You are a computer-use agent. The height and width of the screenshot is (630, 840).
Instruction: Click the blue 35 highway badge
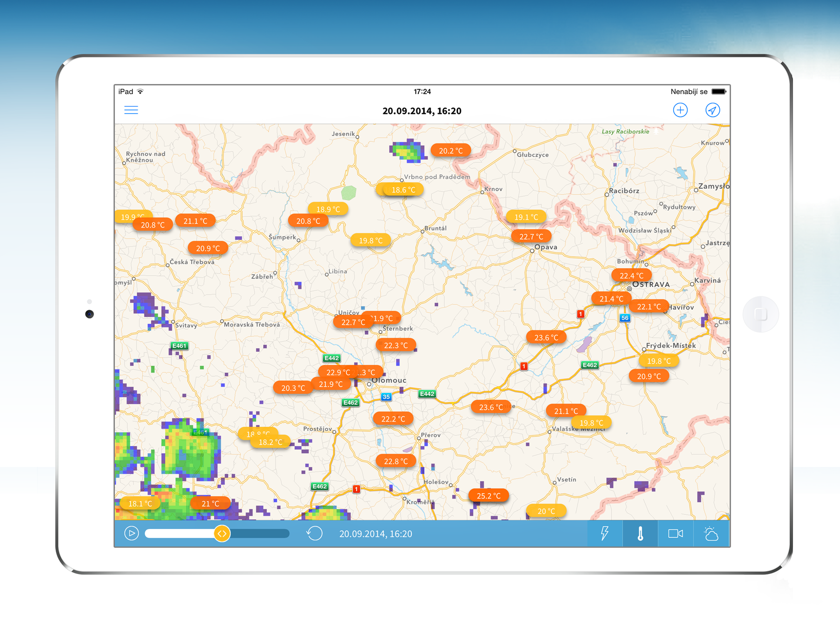click(386, 397)
